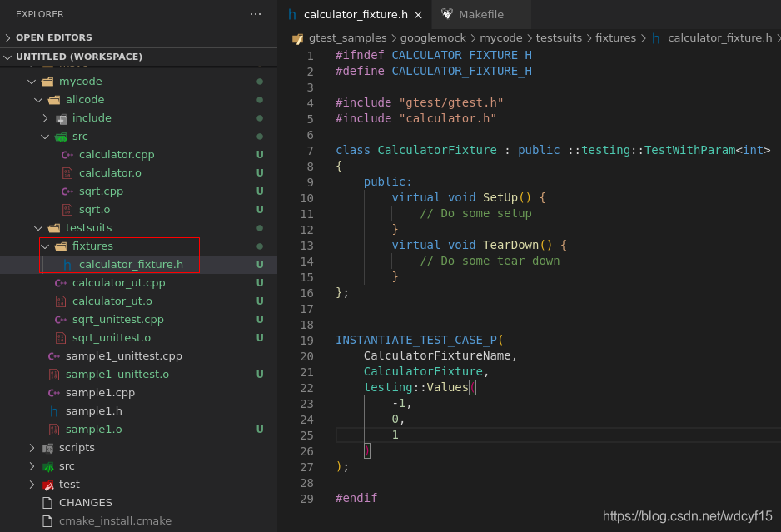Click the C++ icon of sample1_unittest.cpp
The image size is (781, 532).
[54, 356]
